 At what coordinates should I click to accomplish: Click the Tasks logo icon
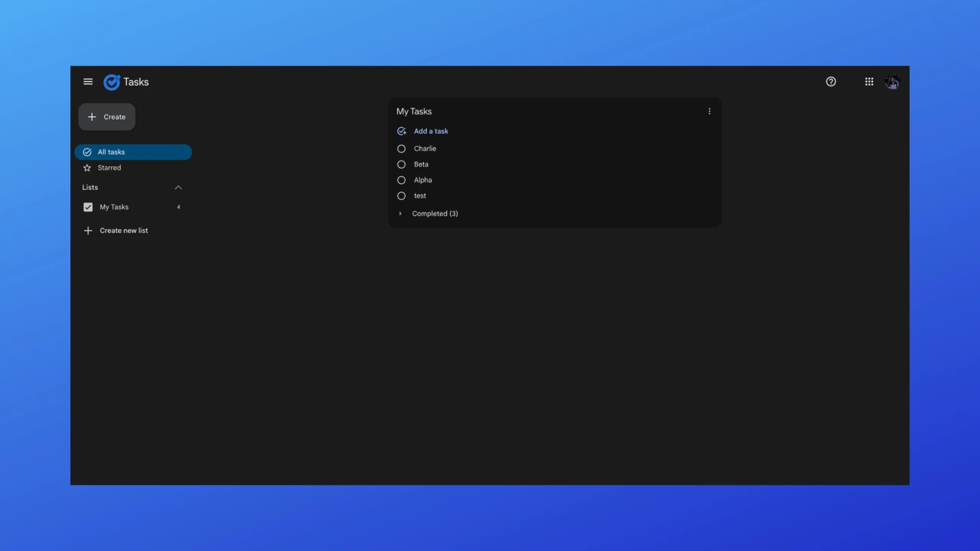pos(112,82)
